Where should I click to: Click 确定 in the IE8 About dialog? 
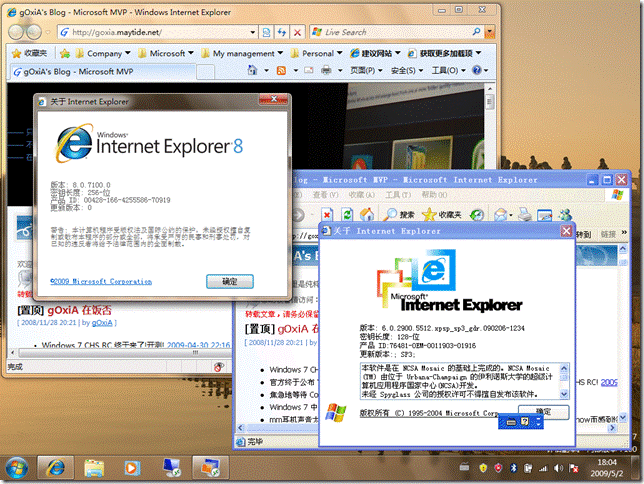(230, 281)
